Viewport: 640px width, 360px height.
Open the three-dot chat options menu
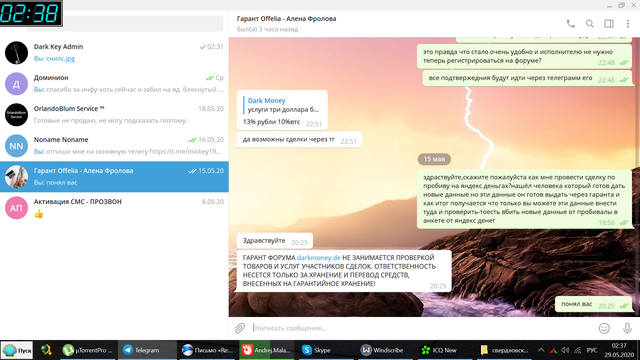[x=628, y=24]
